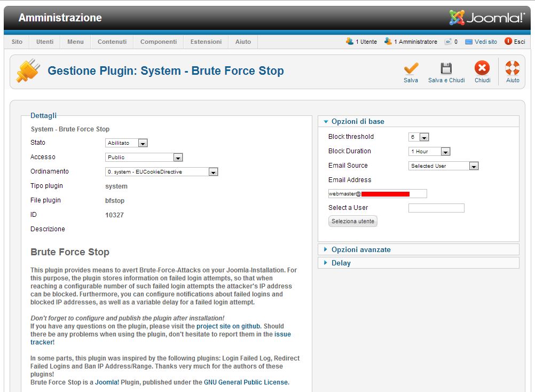Click the messages icon showing 0
This screenshot has height=392, width=535.
pos(447,42)
